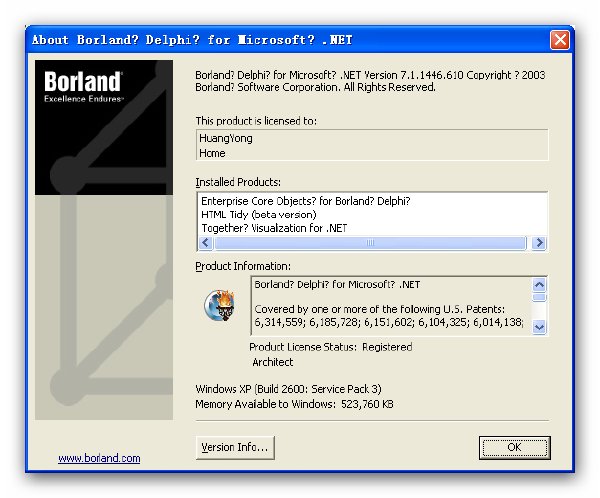Click the Installed Products horizontal scrollbar thumb
The height and width of the screenshot is (498, 600).
(370, 243)
